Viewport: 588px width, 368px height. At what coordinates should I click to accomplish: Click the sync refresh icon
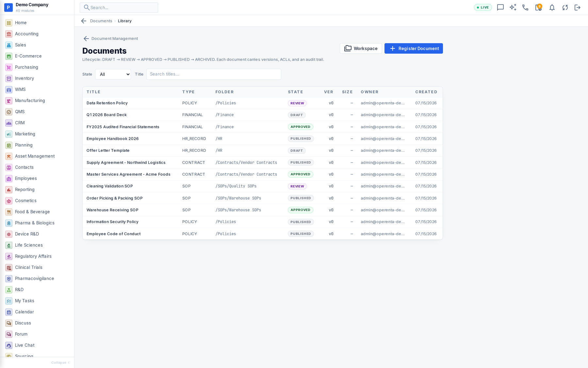[x=565, y=8]
